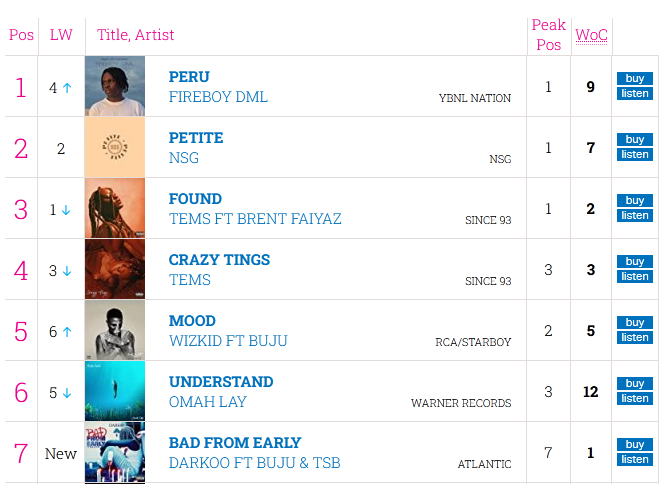Image resolution: width=660 pixels, height=484 pixels.
Task: Listen to Mood by Wizkid
Action: tap(634, 338)
